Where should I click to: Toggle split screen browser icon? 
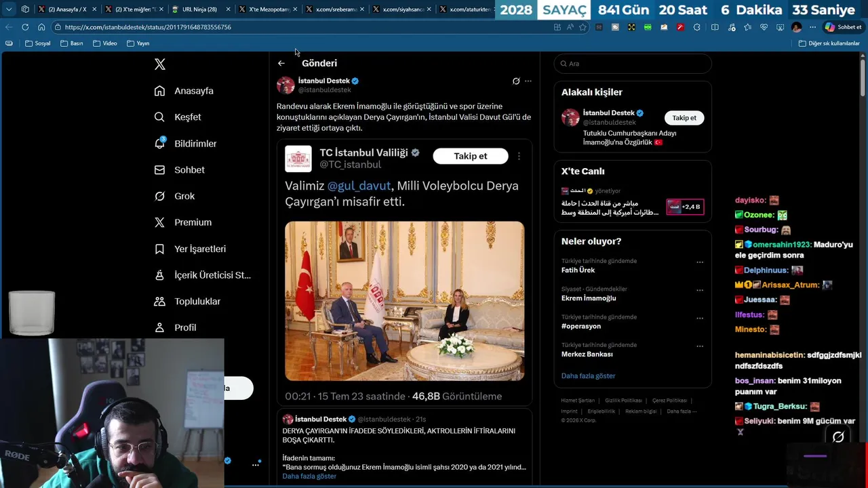[x=715, y=27]
